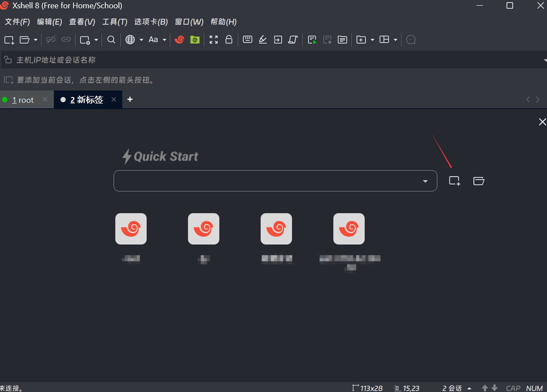This screenshot has height=392, width=547.
Task: Click the red Xshell swirl toolbar icon
Action: tap(179, 40)
